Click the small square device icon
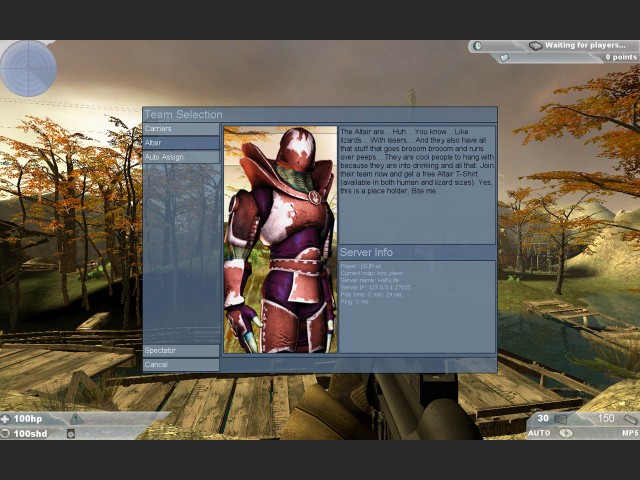The image size is (640, 480). 71,433
